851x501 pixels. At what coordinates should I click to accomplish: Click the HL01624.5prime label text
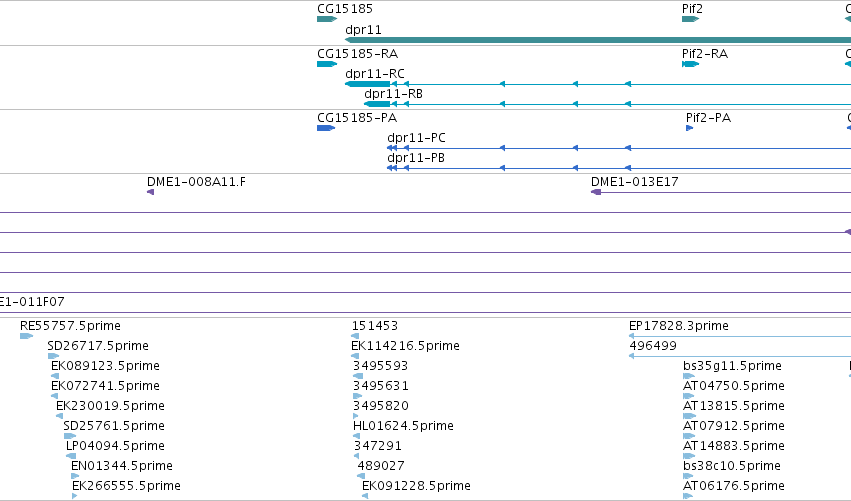coord(403,426)
